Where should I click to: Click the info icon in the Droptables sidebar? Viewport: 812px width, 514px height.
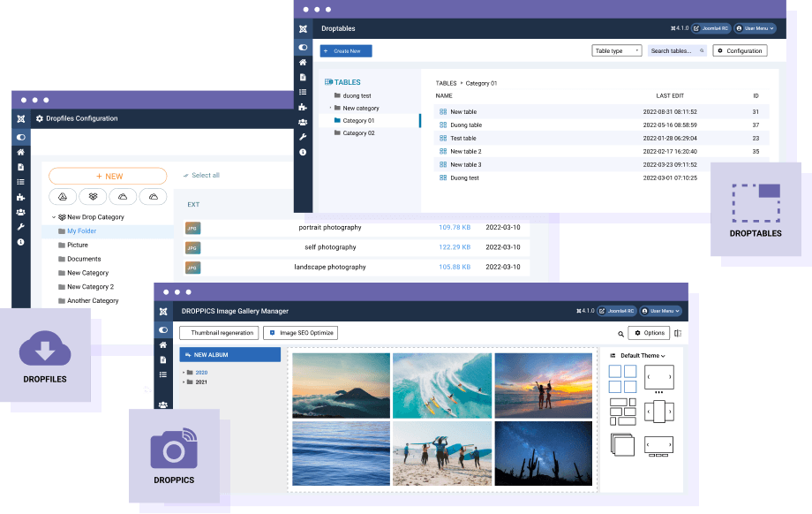pos(303,146)
